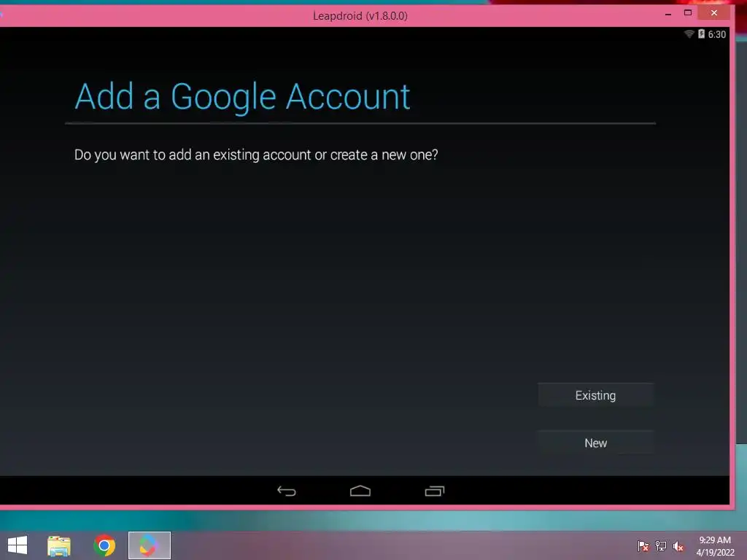Open the Android recent apps icon
747x560 pixels.
(435, 491)
